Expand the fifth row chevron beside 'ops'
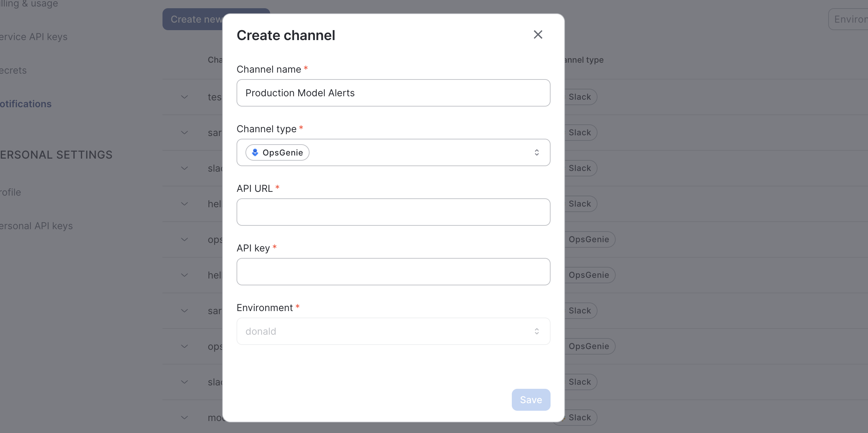 (184, 240)
